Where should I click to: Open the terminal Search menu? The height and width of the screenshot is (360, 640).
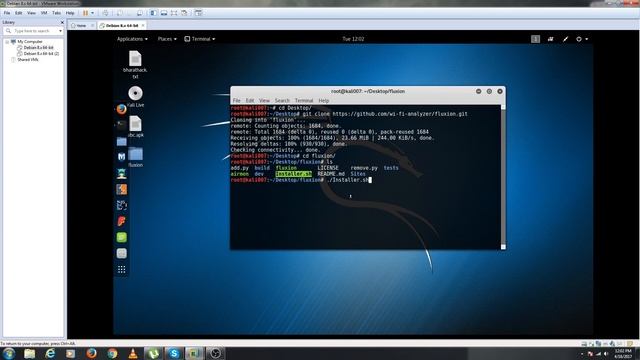(x=282, y=100)
